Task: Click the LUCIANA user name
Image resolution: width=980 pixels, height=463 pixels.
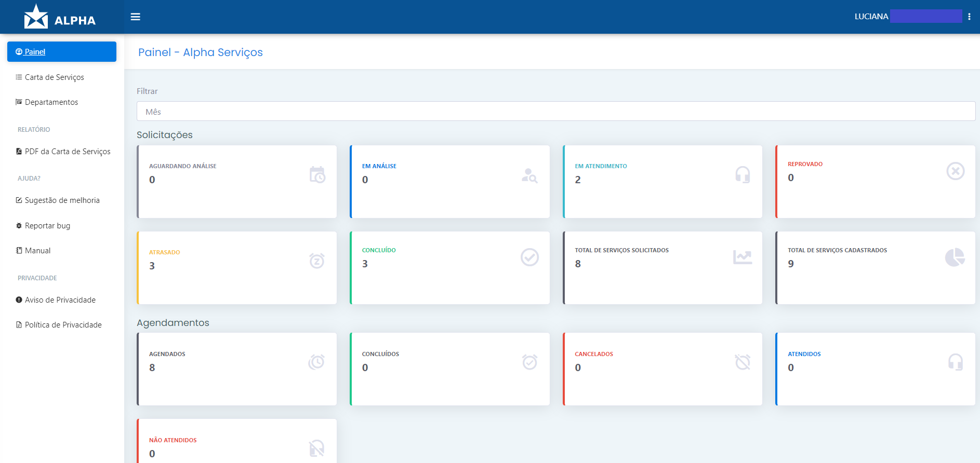Action: 871,17
